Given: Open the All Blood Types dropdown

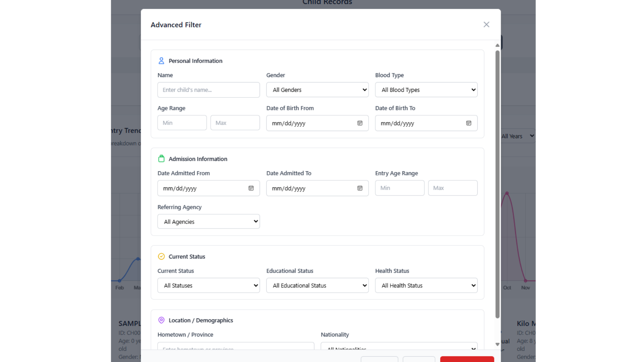Looking at the screenshot, I should coord(426,89).
